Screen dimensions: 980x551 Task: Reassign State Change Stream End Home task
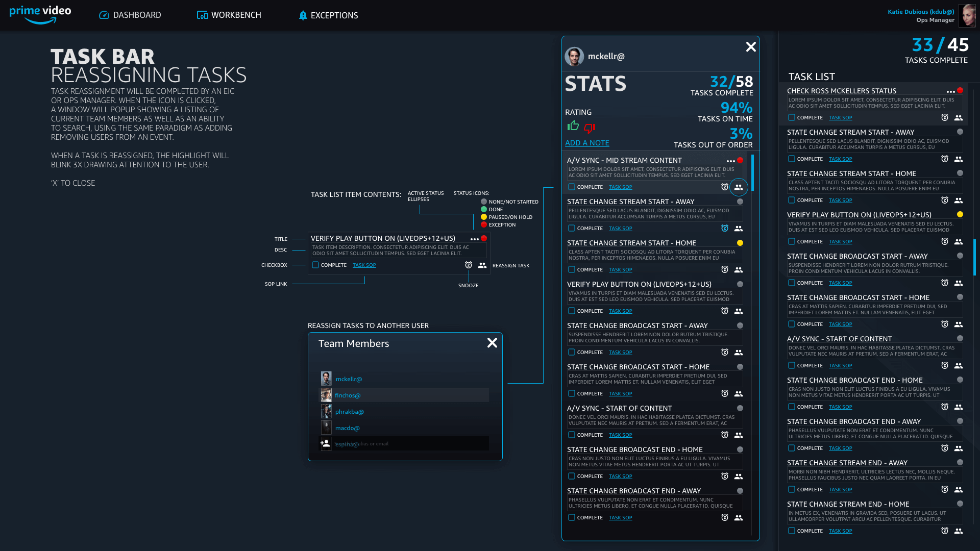click(959, 531)
